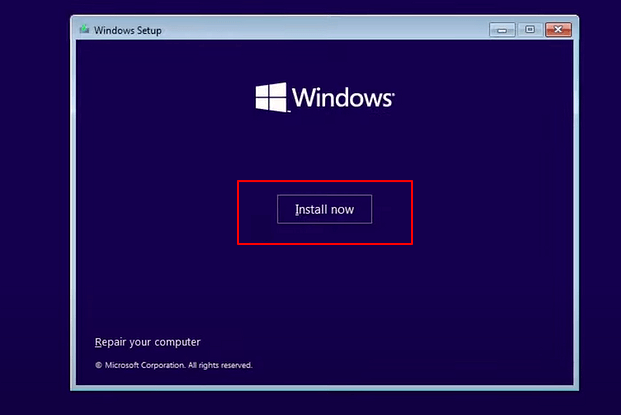The height and width of the screenshot is (415, 621).
Task: Click the word "now" on Install button
Action: (x=344, y=210)
